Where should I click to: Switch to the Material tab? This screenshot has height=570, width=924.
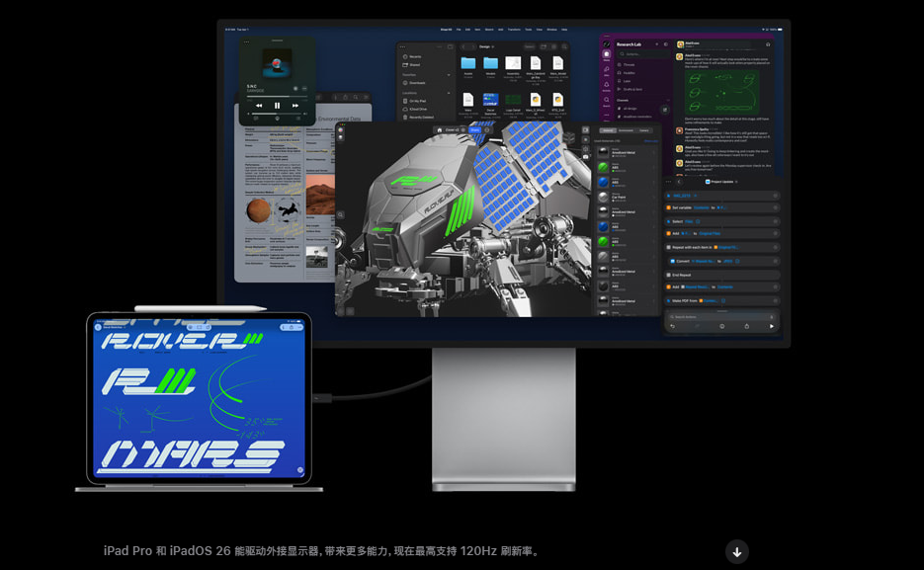coord(608,130)
